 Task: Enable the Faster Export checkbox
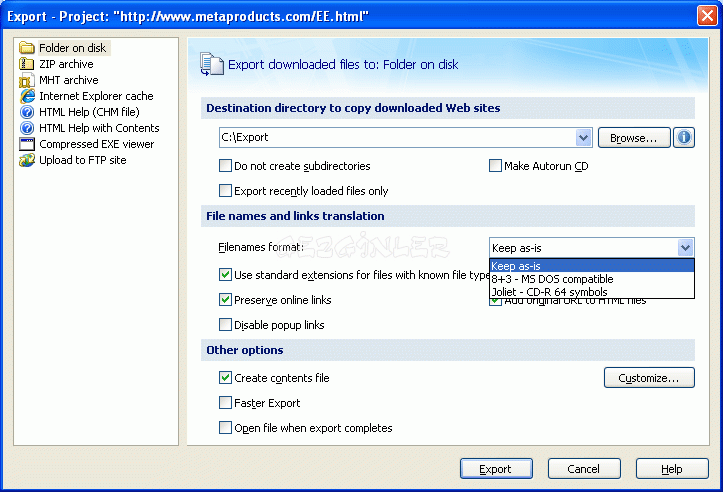click(225, 403)
